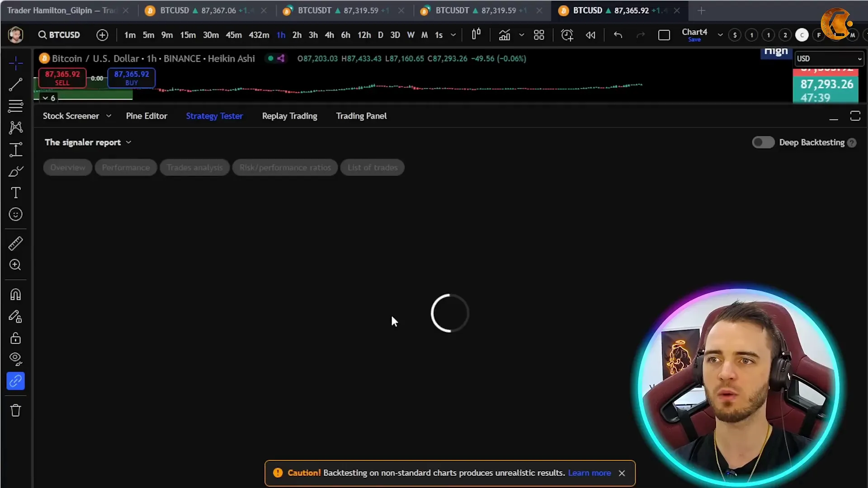Click the add symbol plus icon
Screen dimensions: 868x488
(x=102, y=35)
